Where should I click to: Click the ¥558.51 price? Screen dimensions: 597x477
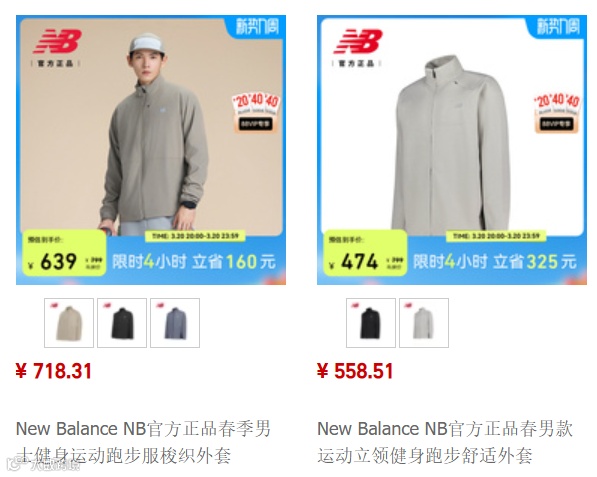(x=355, y=371)
